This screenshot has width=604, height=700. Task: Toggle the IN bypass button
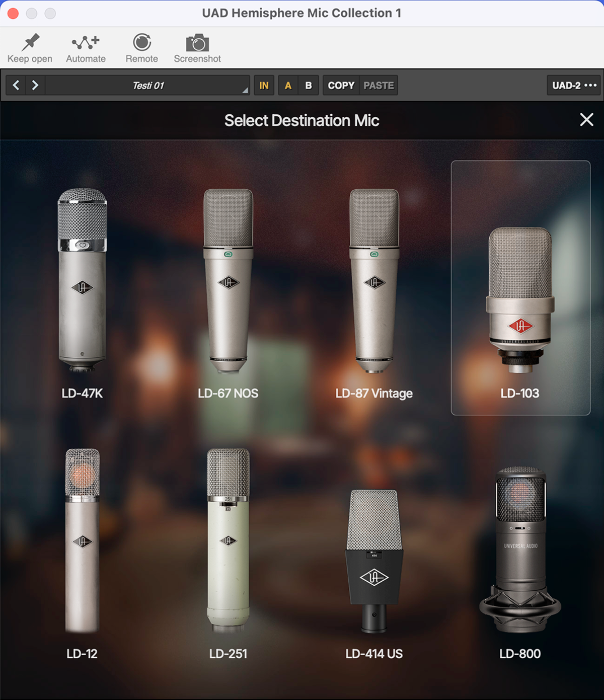point(264,85)
